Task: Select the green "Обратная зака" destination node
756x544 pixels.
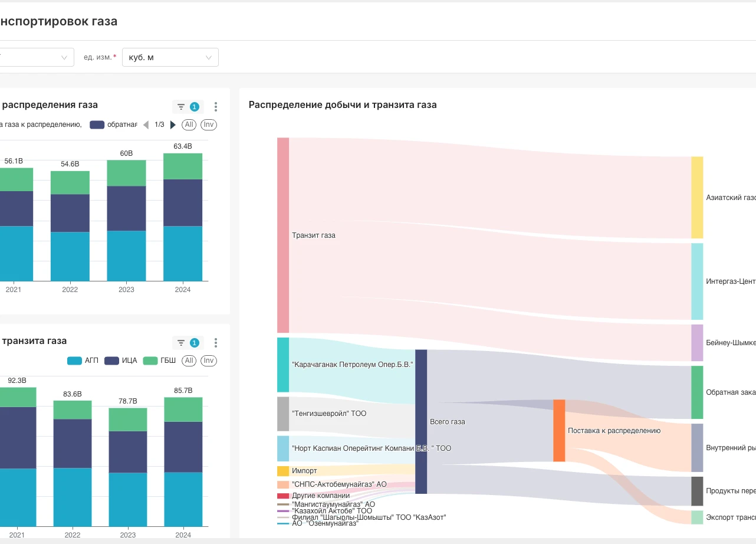Action: [x=697, y=392]
